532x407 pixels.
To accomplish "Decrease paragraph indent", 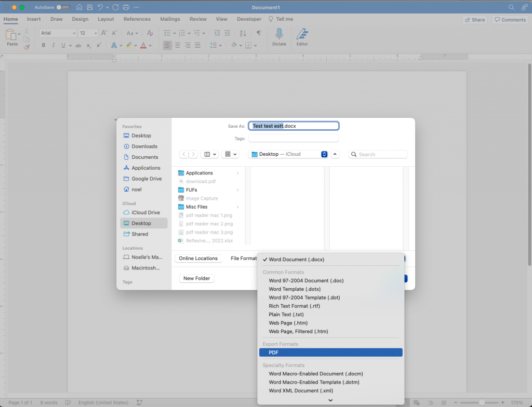I will [217, 33].
